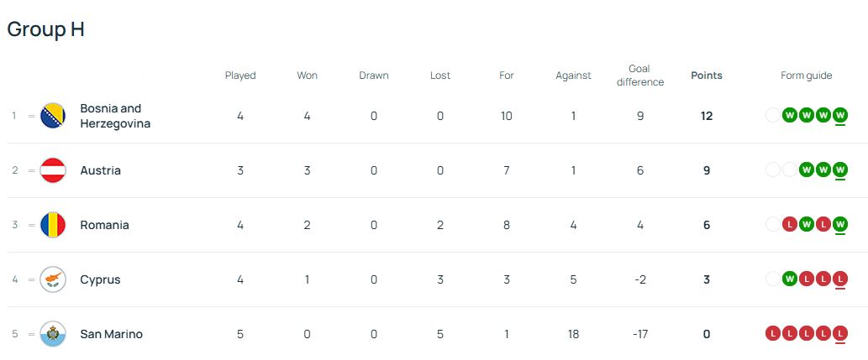Image resolution: width=868 pixels, height=360 pixels.
Task: Click the Played column header
Action: (x=240, y=76)
